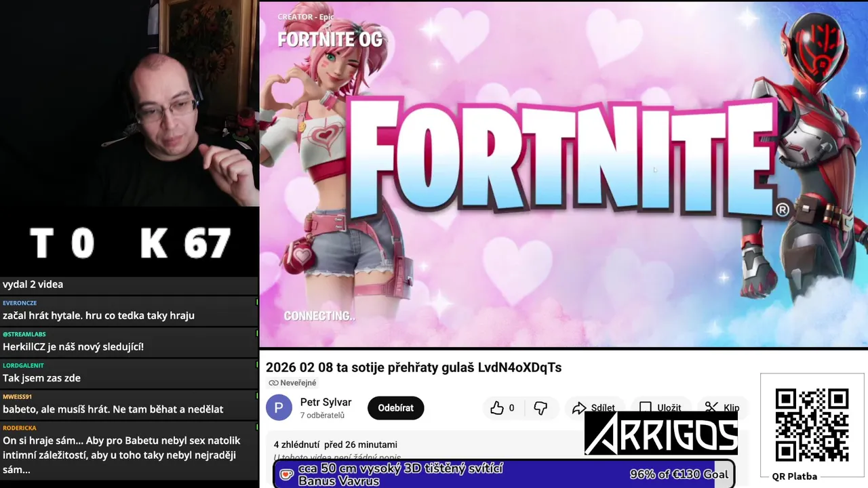The height and width of the screenshot is (488, 868).
Task: Click the heart icon on donation goal bar
Action: (286, 474)
